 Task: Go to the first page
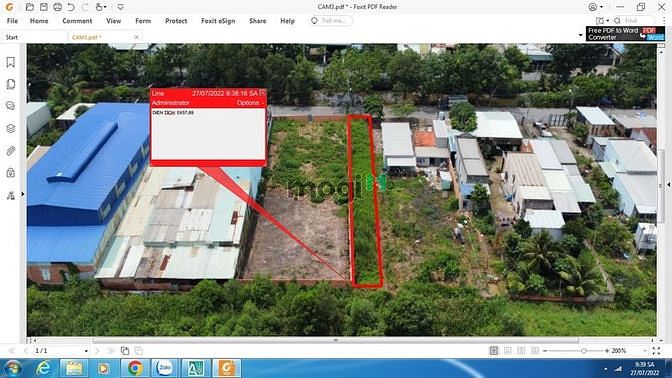[12, 351]
